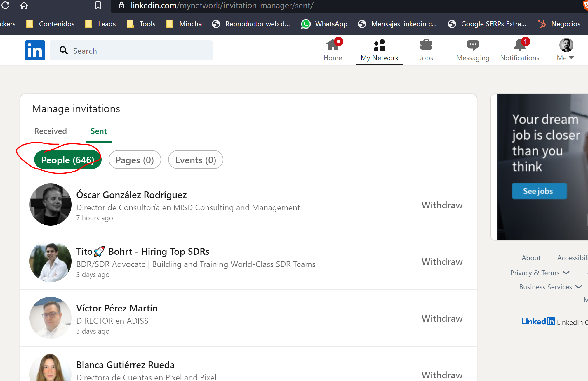The height and width of the screenshot is (381, 588).
Task: Withdraw invitation to Blanca Gutiérrez Rueda
Action: tap(442, 375)
